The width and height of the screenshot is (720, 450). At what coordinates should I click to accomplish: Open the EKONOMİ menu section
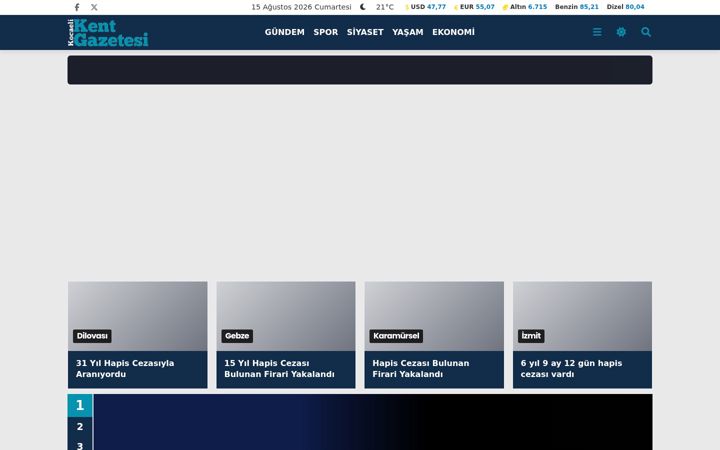[453, 32]
